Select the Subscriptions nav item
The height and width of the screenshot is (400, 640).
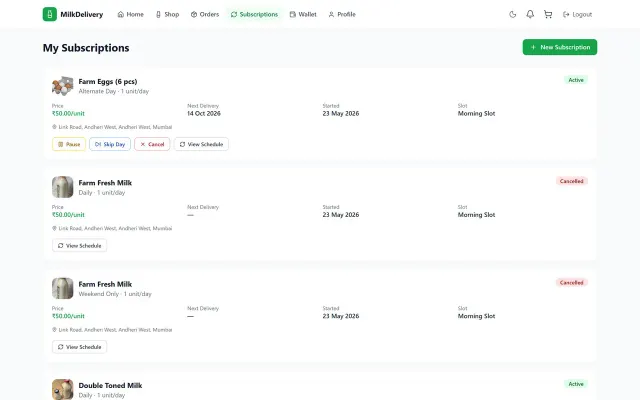pos(254,14)
